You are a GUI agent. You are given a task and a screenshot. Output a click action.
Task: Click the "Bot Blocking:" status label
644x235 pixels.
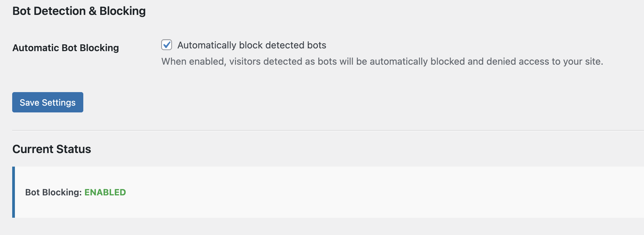(53, 192)
